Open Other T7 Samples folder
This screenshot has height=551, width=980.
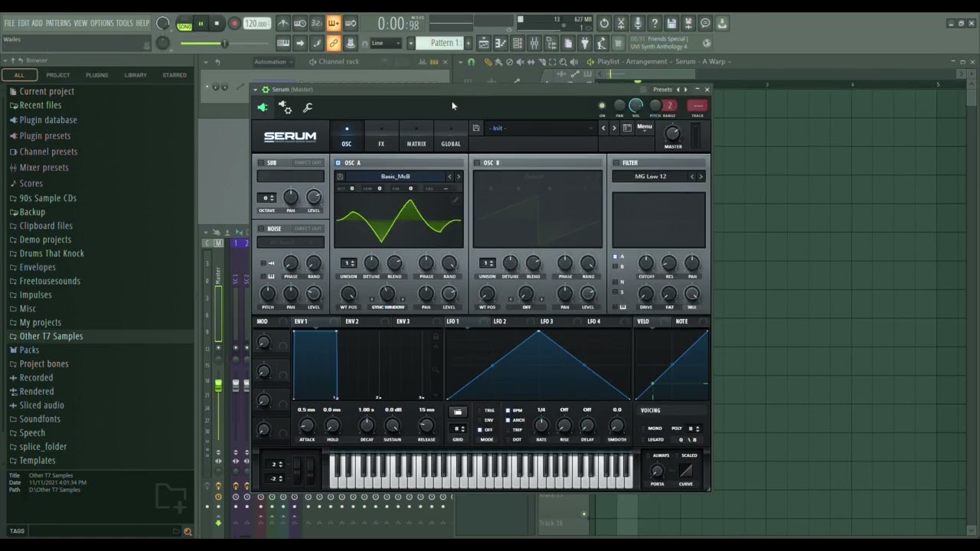point(51,336)
